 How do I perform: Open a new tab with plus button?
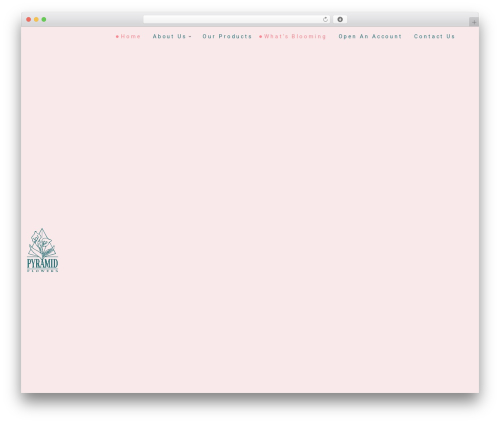(474, 22)
